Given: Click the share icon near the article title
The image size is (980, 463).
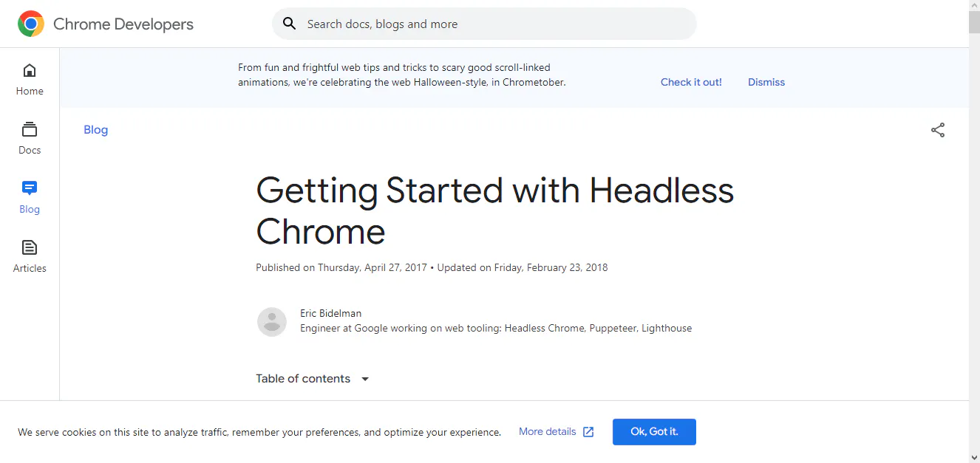Looking at the screenshot, I should [x=937, y=129].
